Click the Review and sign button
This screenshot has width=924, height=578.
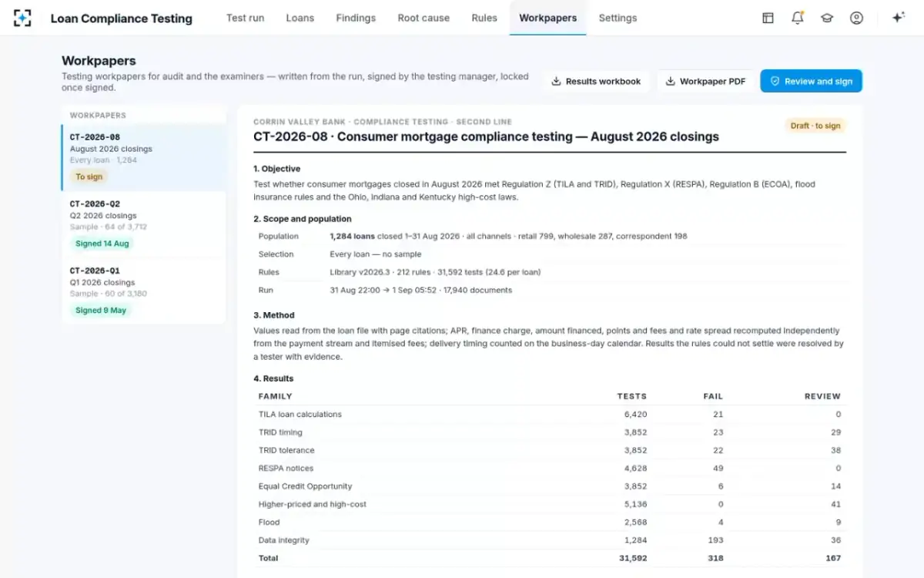click(811, 81)
